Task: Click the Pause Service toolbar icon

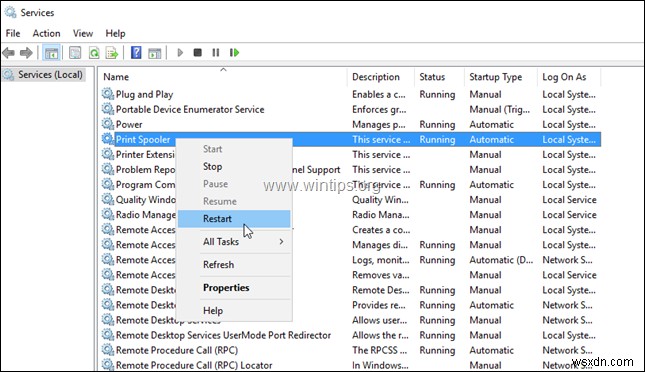Action: tap(216, 53)
